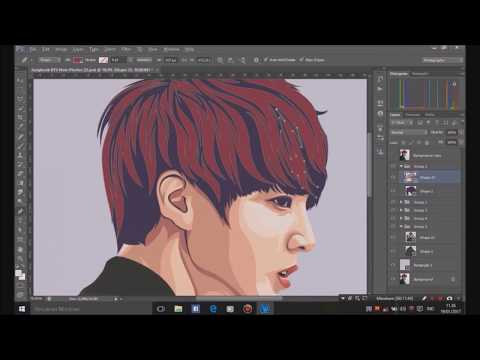Select the Clone Stamp tool
The width and height of the screenshot is (480, 360).
tap(20, 155)
